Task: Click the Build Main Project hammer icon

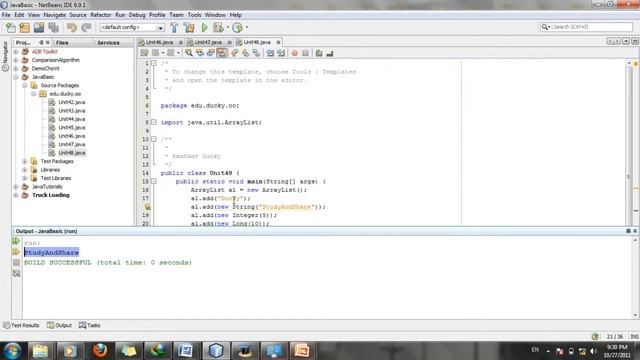Action: pyautogui.click(x=174, y=28)
